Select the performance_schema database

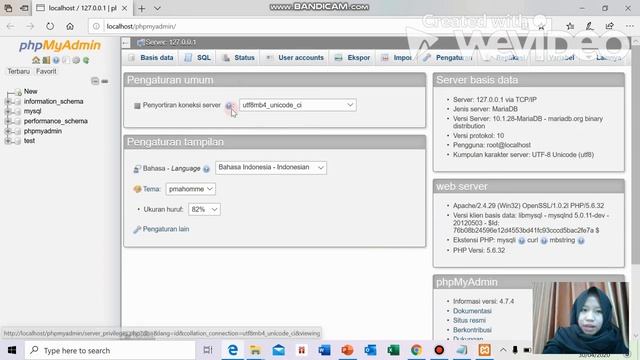(x=56, y=121)
